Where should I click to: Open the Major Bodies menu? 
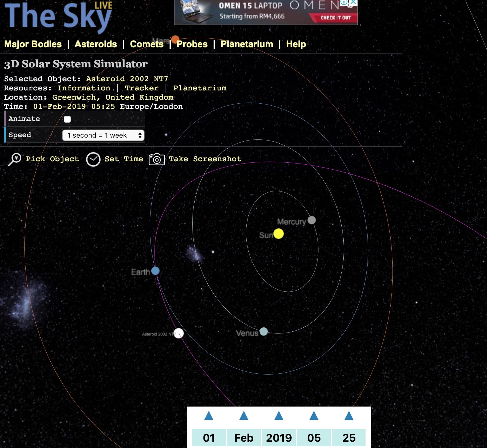pos(33,44)
